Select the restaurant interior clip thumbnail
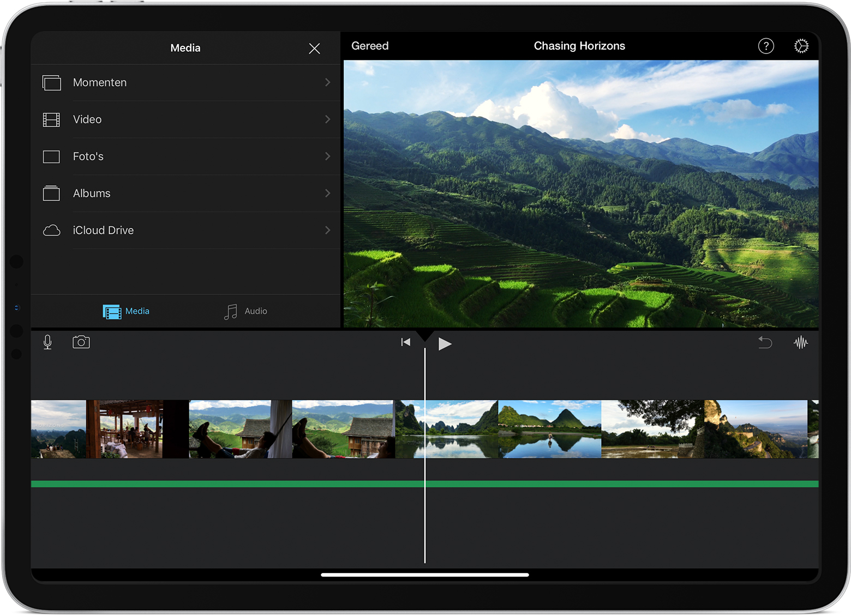This screenshot has height=616, width=851. [131, 429]
